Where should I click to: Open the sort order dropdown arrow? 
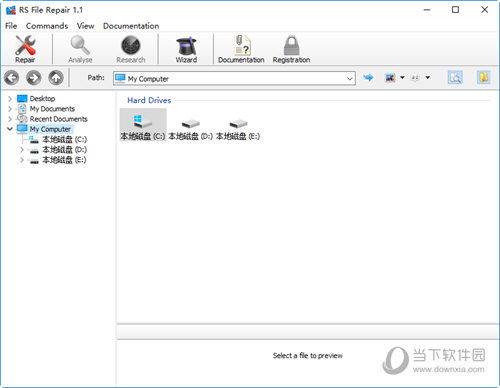(x=428, y=78)
